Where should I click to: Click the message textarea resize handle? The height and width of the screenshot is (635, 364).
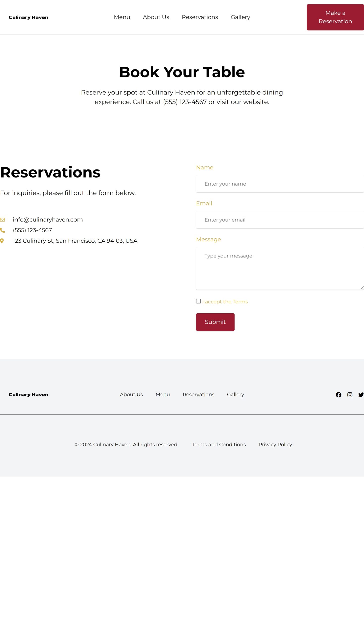362,288
